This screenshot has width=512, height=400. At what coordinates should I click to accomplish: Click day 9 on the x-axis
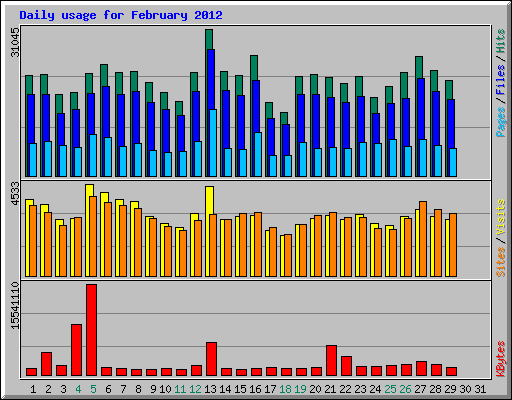tap(153, 389)
